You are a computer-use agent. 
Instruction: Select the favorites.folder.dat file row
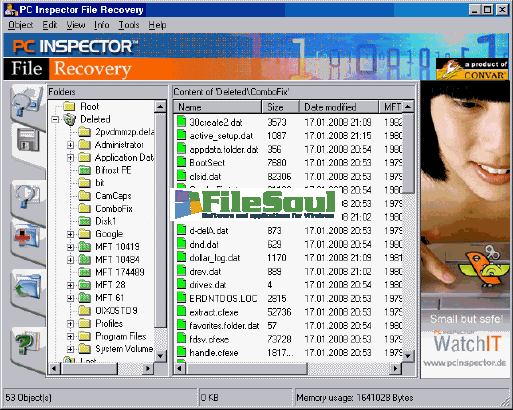[288, 325]
